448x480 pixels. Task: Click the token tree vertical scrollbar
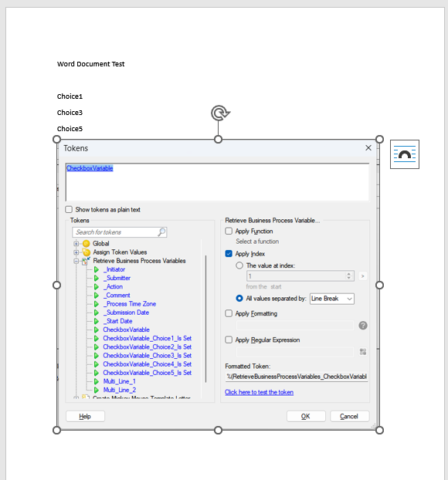pos(205,319)
